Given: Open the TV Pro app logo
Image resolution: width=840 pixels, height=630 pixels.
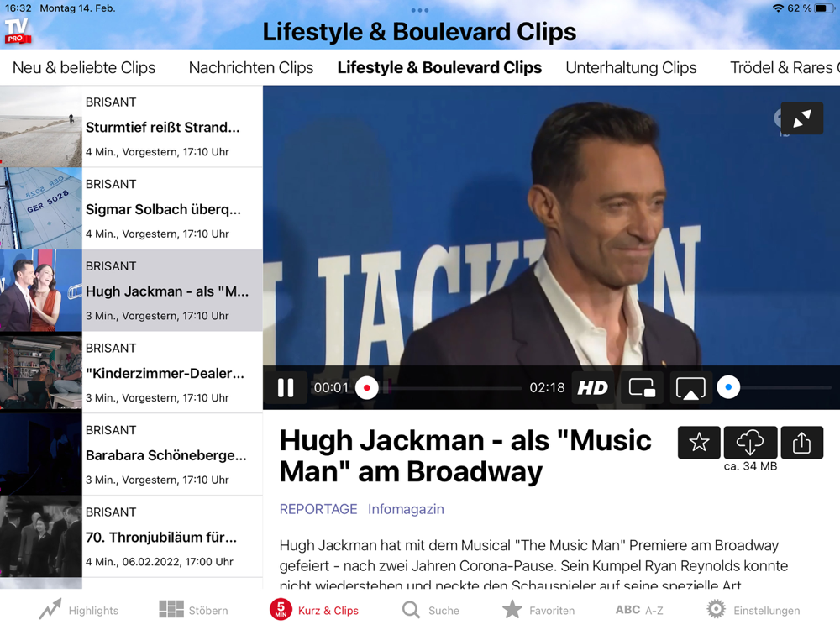Looking at the screenshot, I should tap(18, 31).
